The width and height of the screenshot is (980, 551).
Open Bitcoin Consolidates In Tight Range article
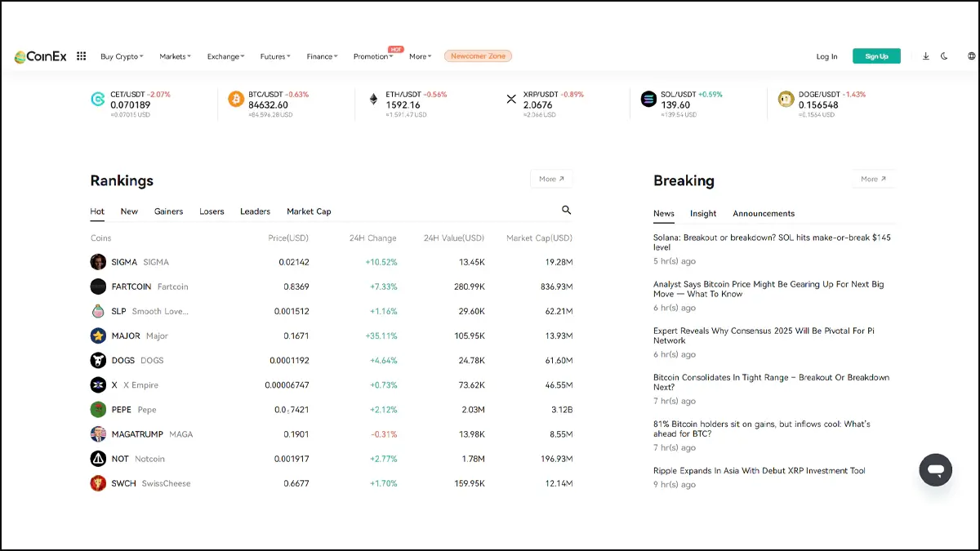(771, 382)
